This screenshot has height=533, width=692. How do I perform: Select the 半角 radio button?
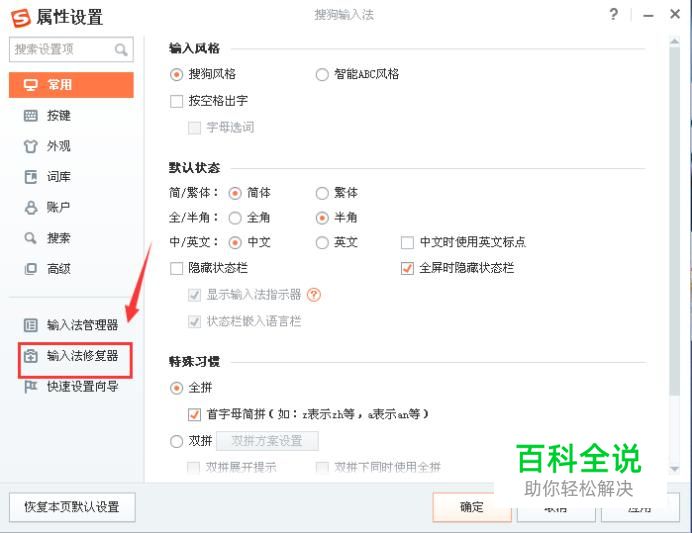pos(322,218)
